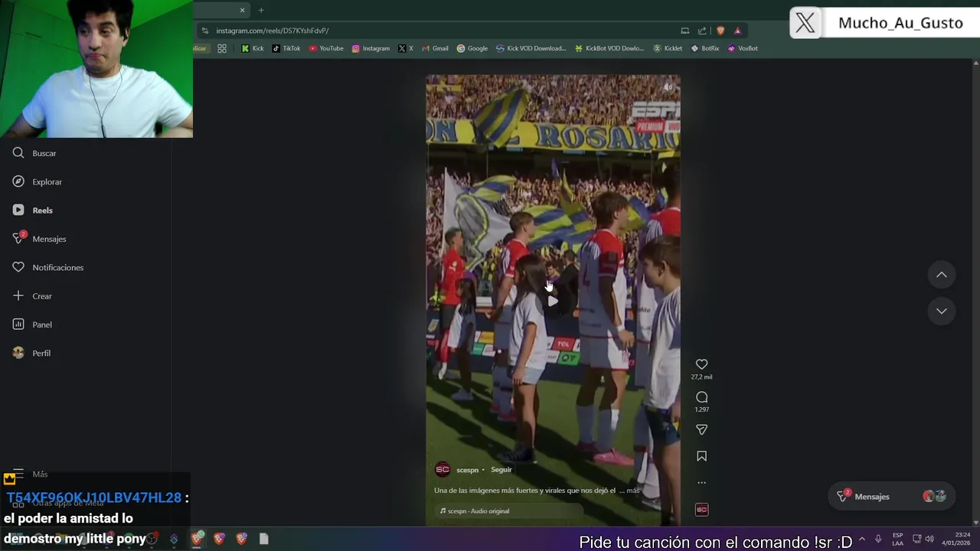Go to previous reel with up chevron
This screenshot has height=551, width=980.
point(942,275)
